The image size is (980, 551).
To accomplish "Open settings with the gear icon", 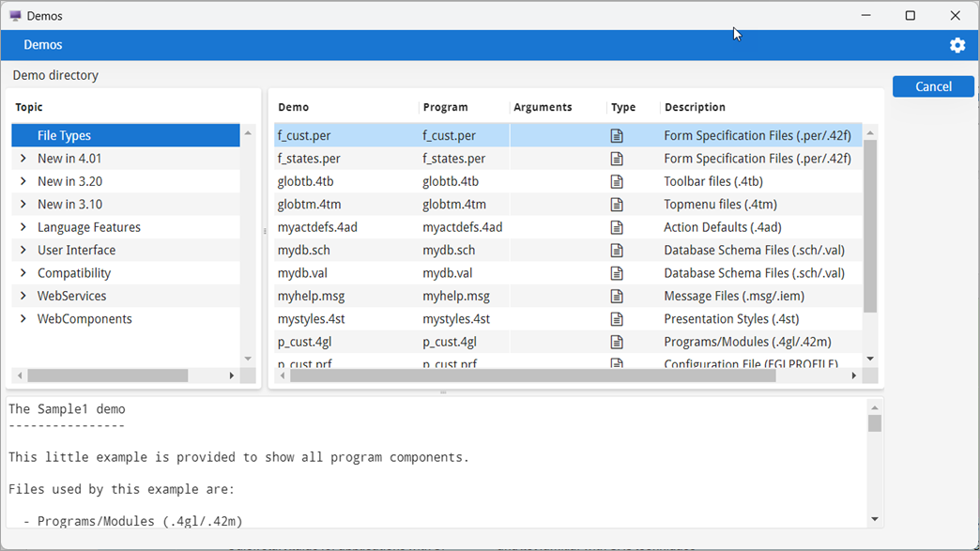I will click(x=957, y=44).
